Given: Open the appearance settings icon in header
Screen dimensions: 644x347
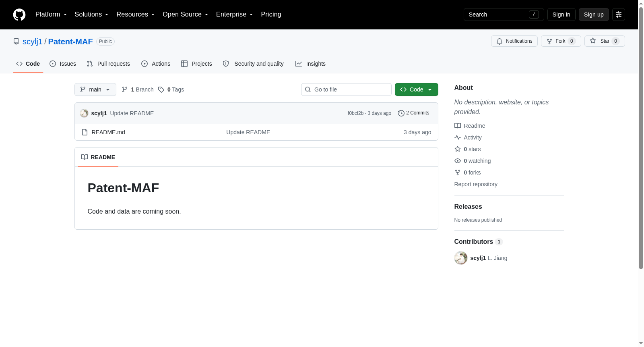Looking at the screenshot, I should pyautogui.click(x=619, y=15).
